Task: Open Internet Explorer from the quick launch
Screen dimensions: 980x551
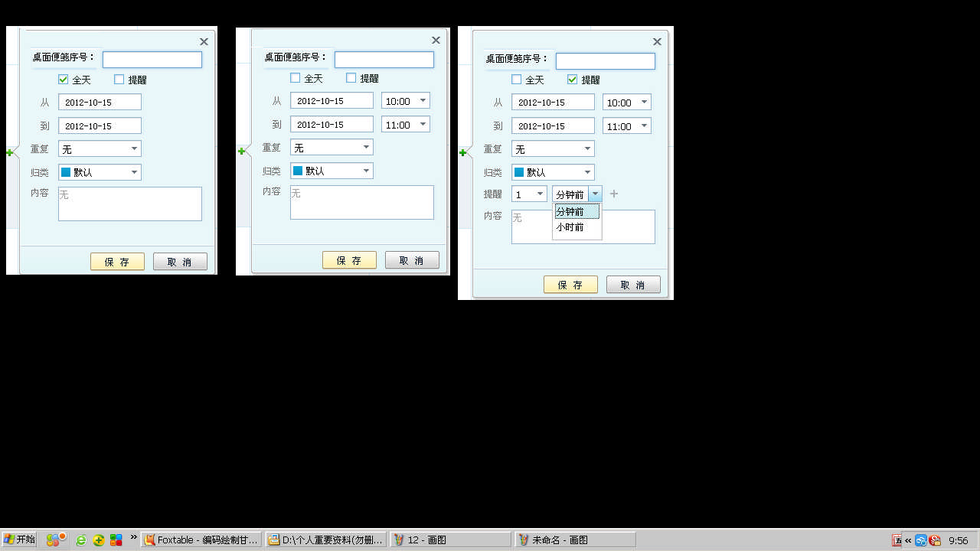Action: click(81, 540)
